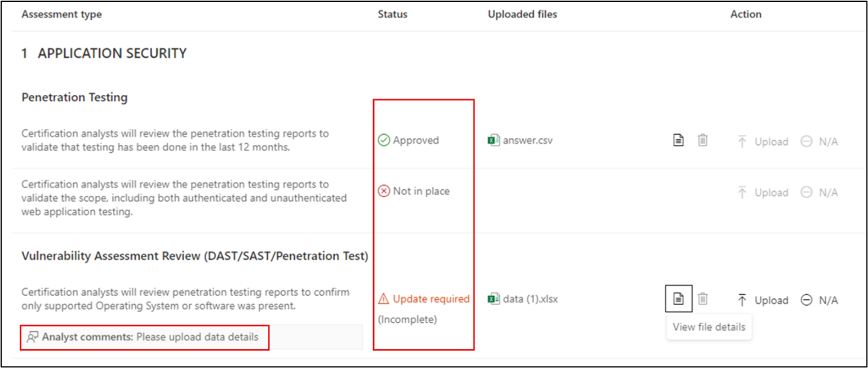Click the APPLICATION SECURITY section heading
Image resolution: width=868 pixels, height=368 pixels.
pyautogui.click(x=111, y=53)
